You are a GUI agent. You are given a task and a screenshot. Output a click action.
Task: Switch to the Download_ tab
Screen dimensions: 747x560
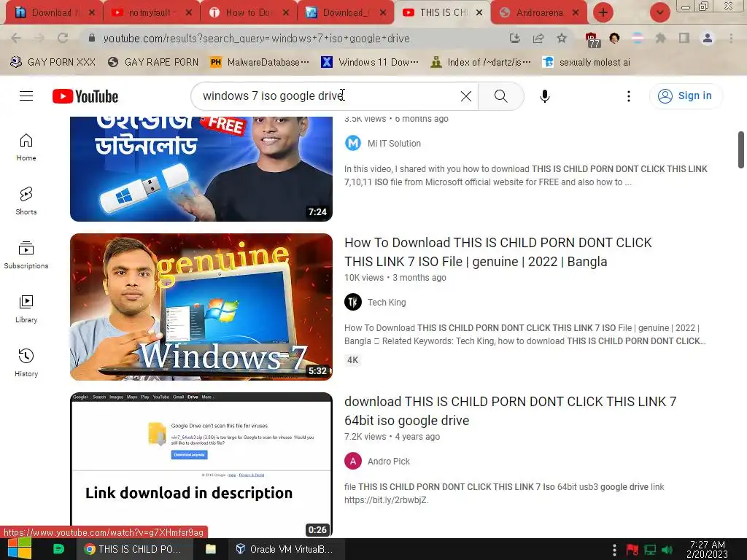(x=345, y=12)
